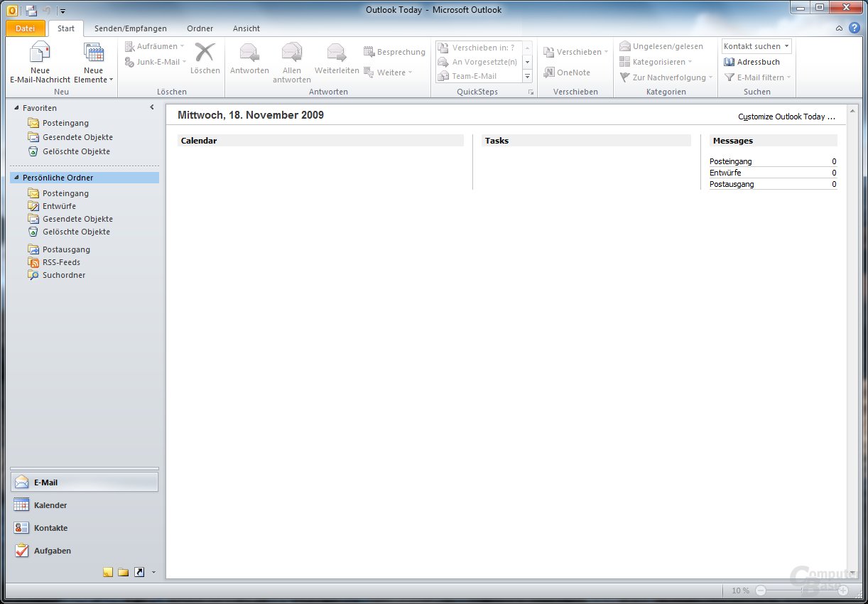Select Posteingang under Favoriten
Viewport: 868px width, 604px height.
tap(65, 123)
